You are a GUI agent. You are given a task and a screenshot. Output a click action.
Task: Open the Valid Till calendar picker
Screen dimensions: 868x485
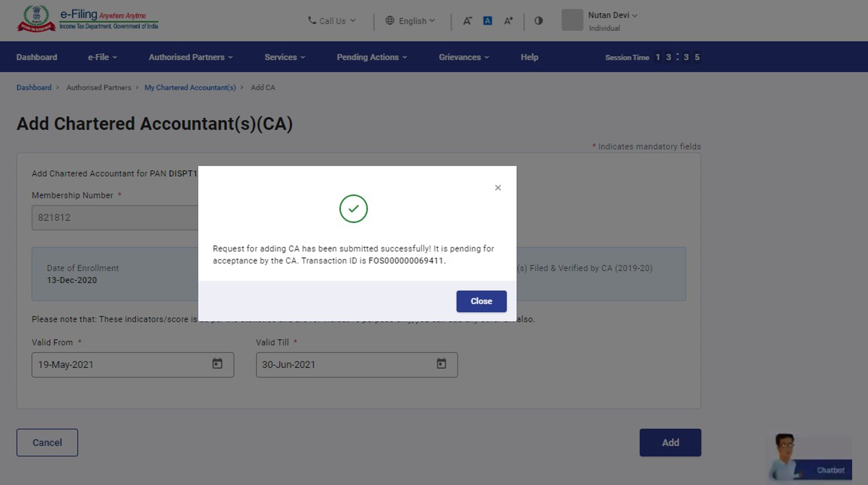[x=441, y=364]
